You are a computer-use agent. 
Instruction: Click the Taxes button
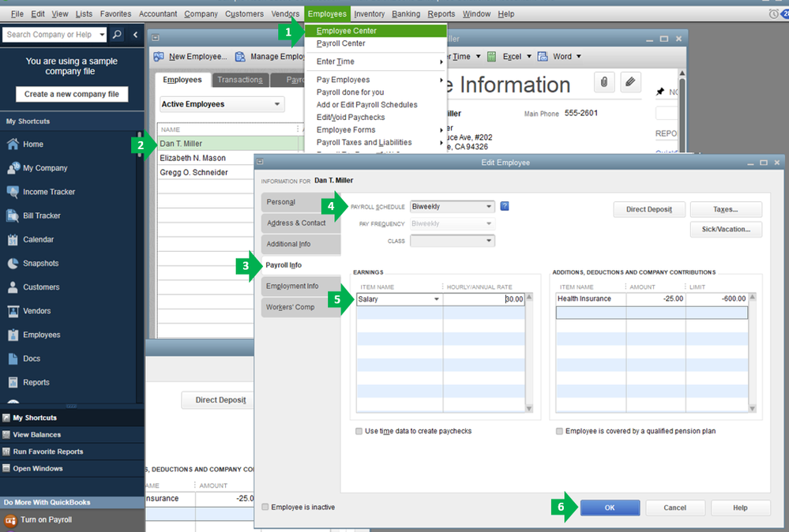click(726, 209)
